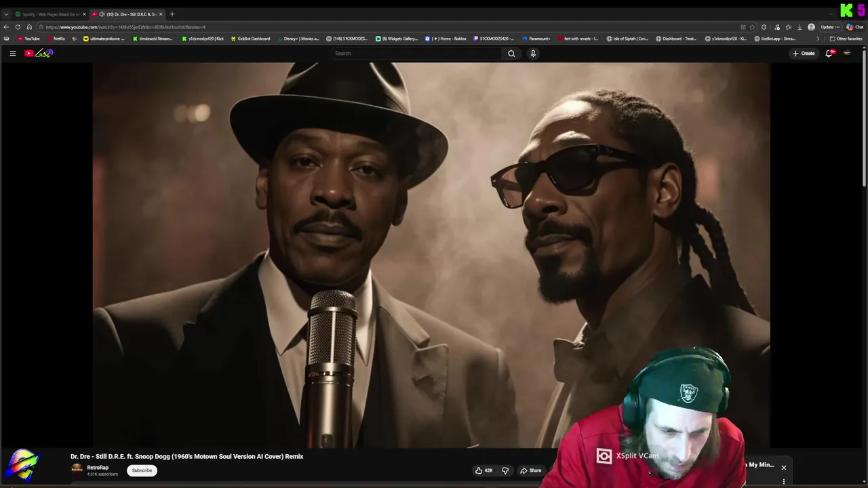This screenshot has height=488, width=868.
Task: Click the search magnifier button
Action: (511, 54)
